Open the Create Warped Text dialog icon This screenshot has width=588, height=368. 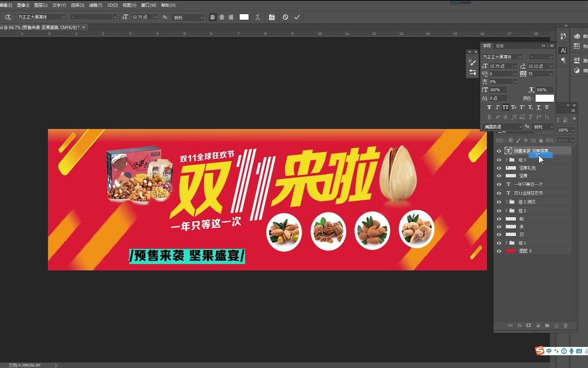[x=258, y=17]
